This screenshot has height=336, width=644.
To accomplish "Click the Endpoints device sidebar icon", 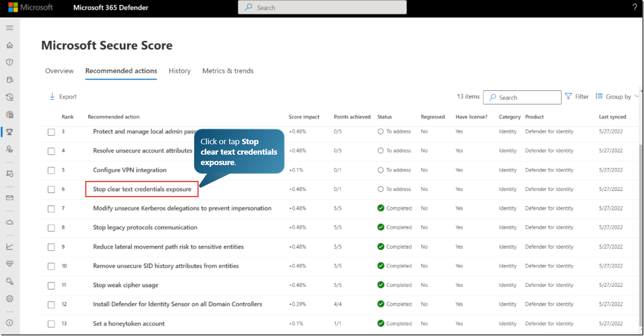I will tap(10, 174).
